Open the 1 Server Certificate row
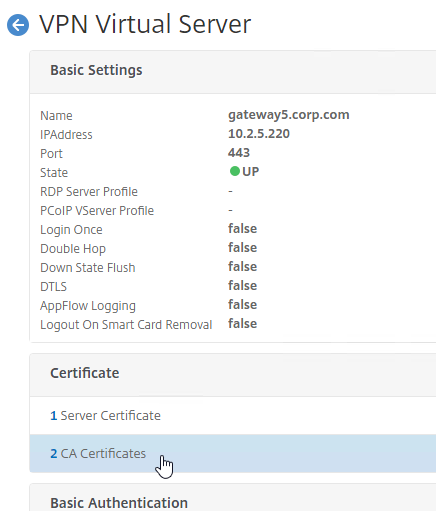 point(233,416)
